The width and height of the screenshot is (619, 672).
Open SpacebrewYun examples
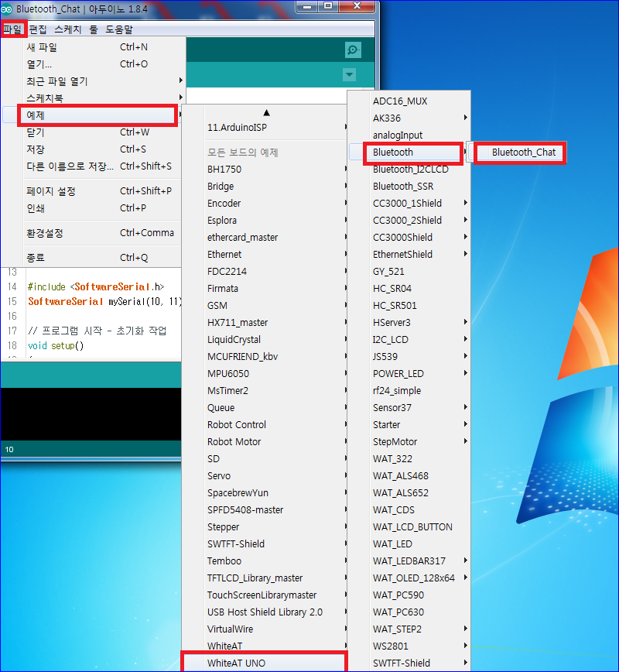point(265,493)
